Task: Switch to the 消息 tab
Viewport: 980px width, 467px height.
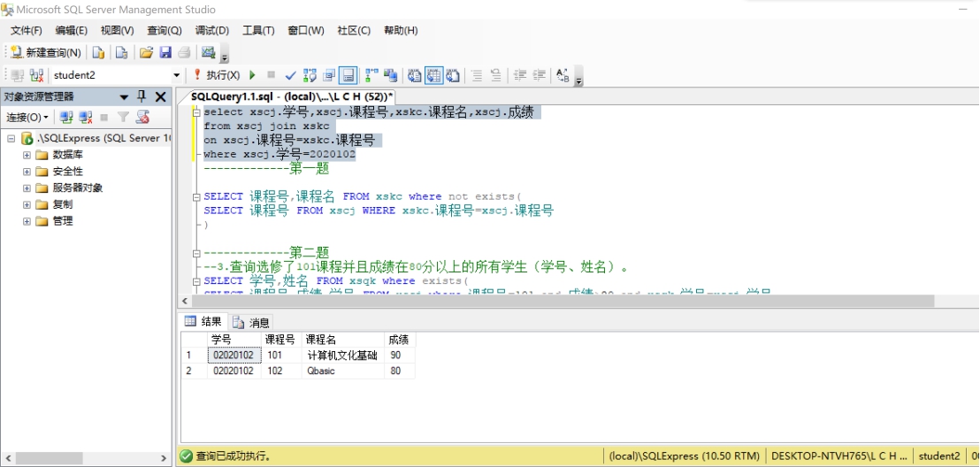Action: pos(251,323)
